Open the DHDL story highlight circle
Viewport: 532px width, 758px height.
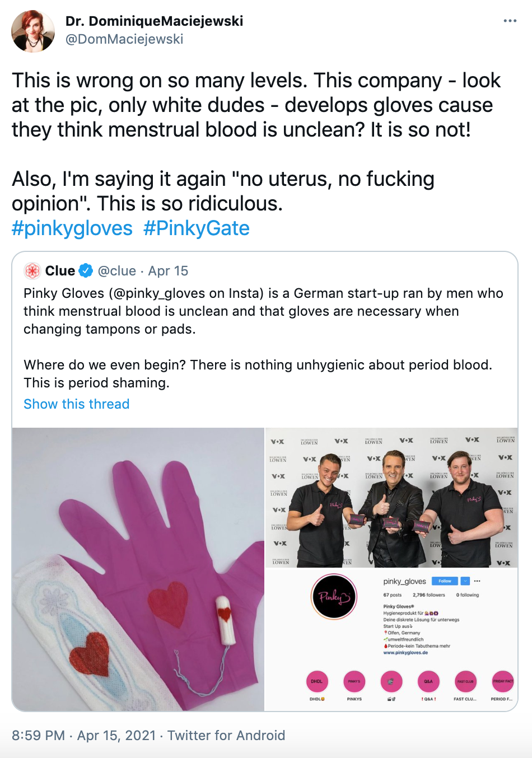[x=317, y=681]
